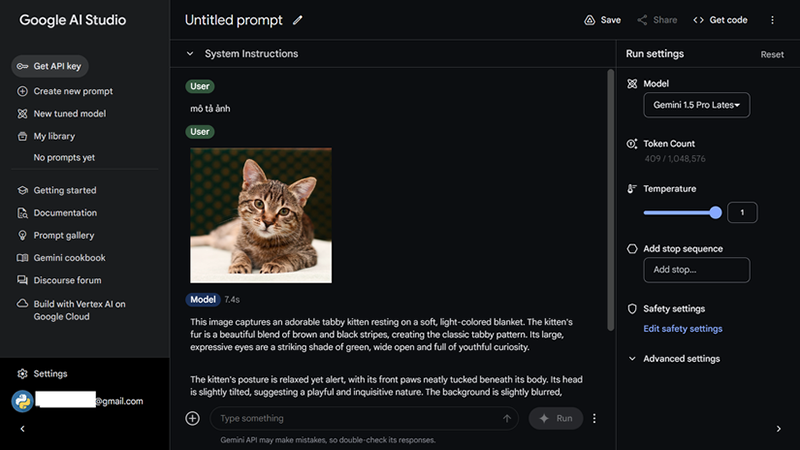The image size is (800, 450).
Task: Click the Get API key button
Action: click(51, 66)
